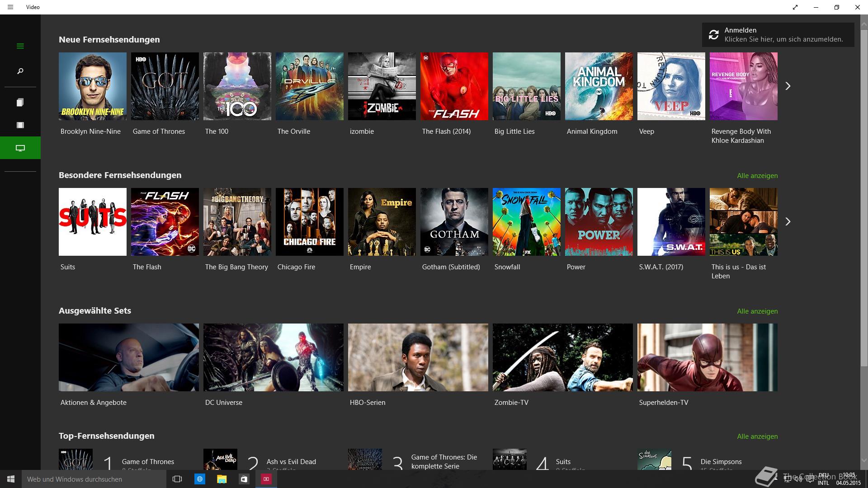Open the Empire poster
Image resolution: width=868 pixels, height=488 pixels.
382,222
